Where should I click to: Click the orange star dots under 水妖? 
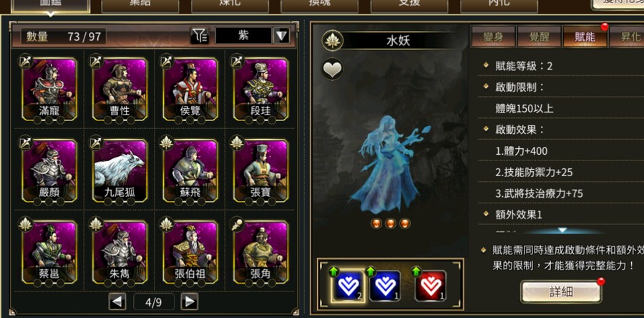[x=391, y=223]
